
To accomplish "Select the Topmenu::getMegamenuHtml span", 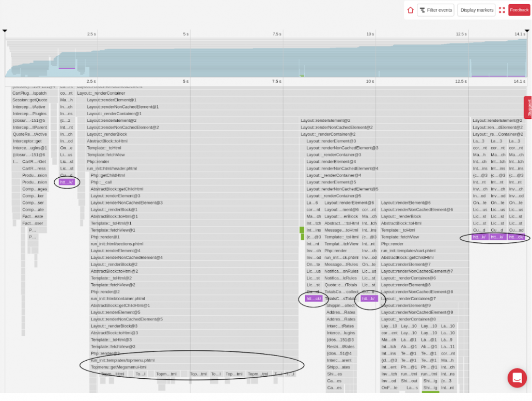I will click(x=119, y=367).
